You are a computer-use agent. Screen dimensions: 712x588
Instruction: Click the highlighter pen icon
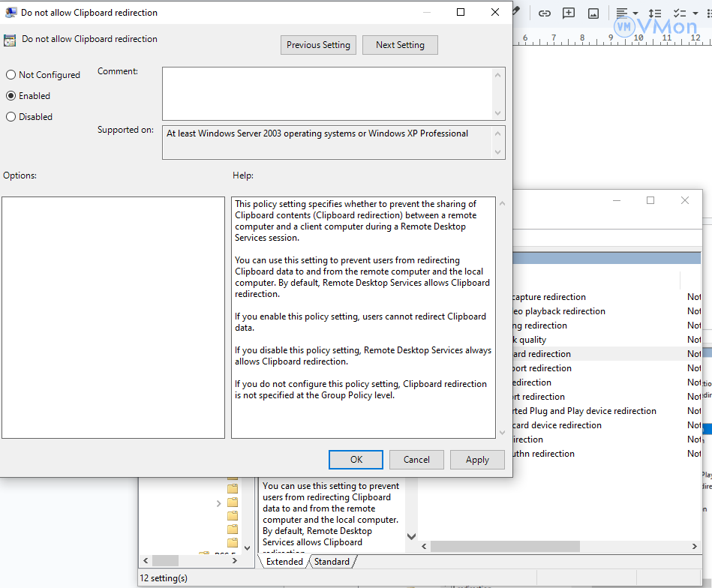coord(516,11)
